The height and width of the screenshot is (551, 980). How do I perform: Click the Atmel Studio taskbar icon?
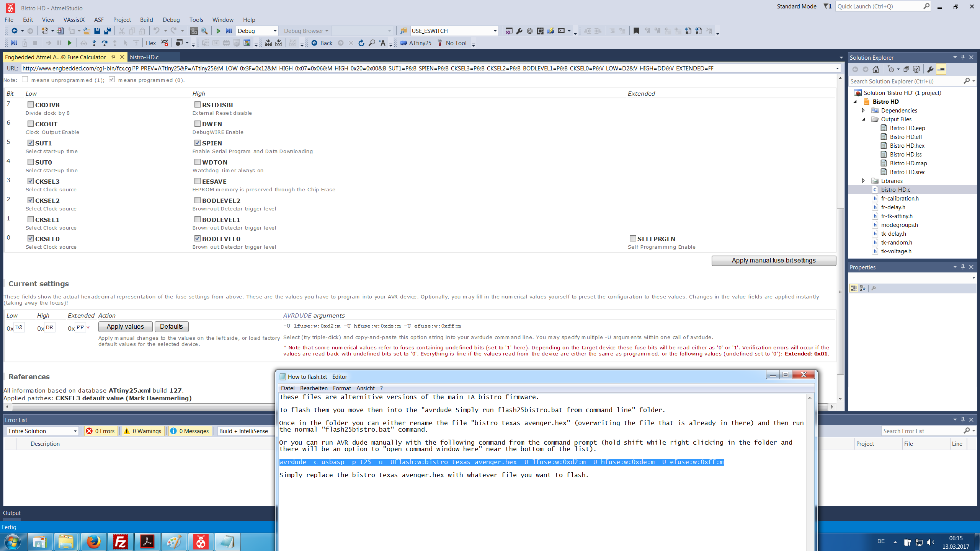[201, 542]
